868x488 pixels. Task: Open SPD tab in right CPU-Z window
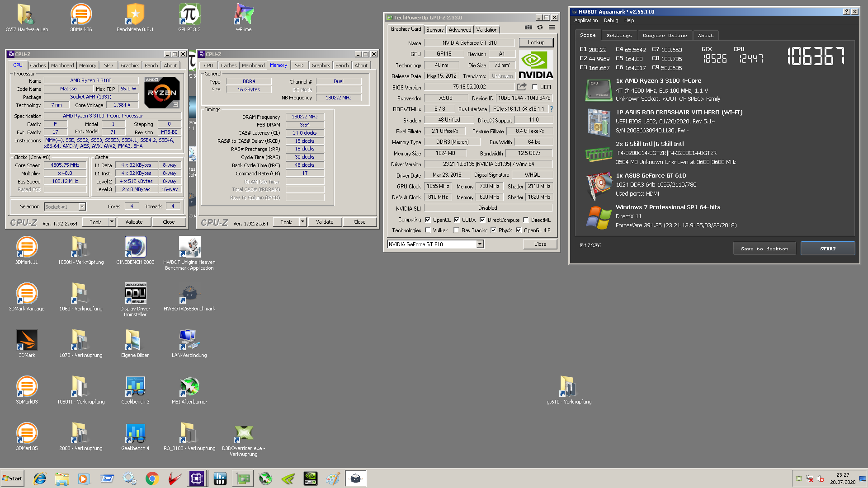(x=299, y=66)
